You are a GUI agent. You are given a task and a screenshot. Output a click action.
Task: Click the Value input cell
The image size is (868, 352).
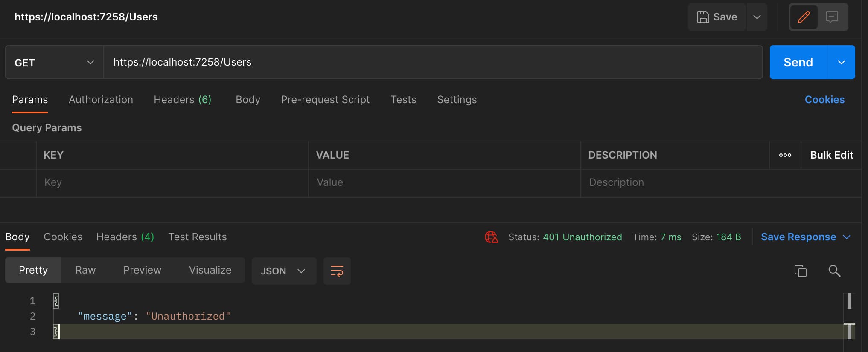[x=445, y=183]
